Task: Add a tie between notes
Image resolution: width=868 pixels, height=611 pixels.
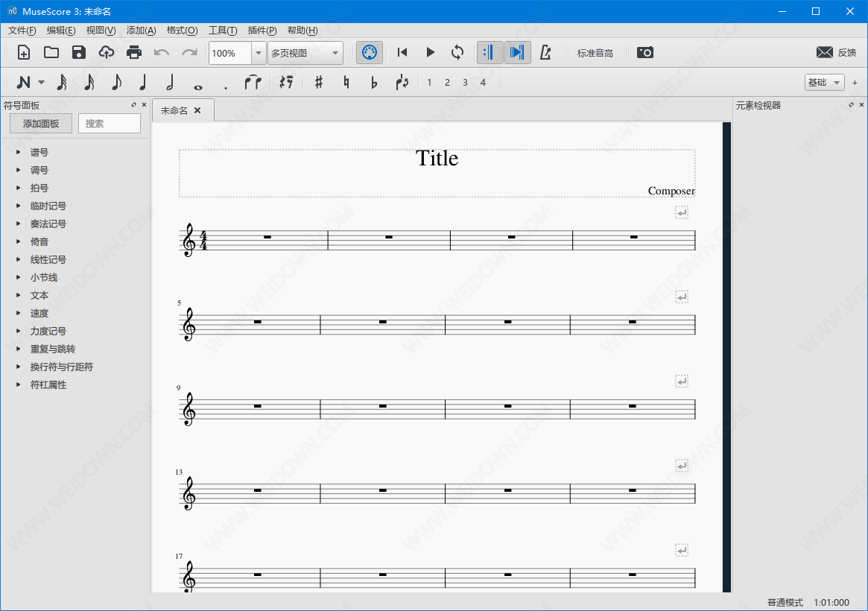Action: point(253,83)
